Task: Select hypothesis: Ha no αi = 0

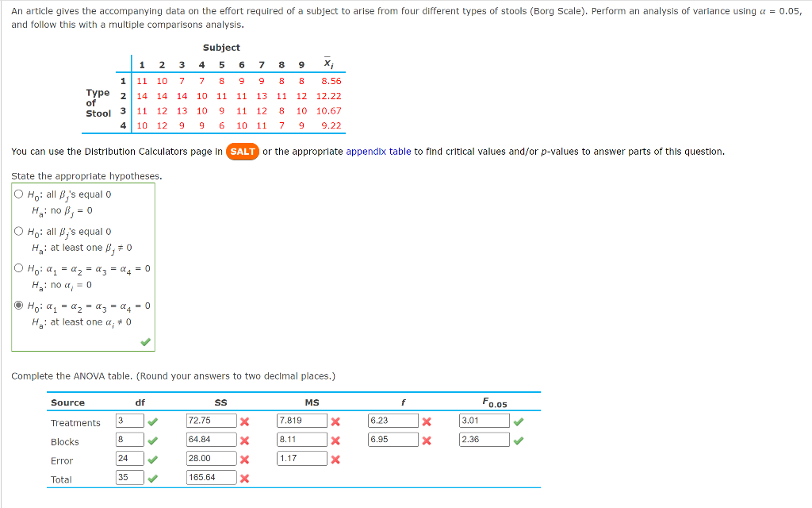Action: pyautogui.click(x=19, y=268)
